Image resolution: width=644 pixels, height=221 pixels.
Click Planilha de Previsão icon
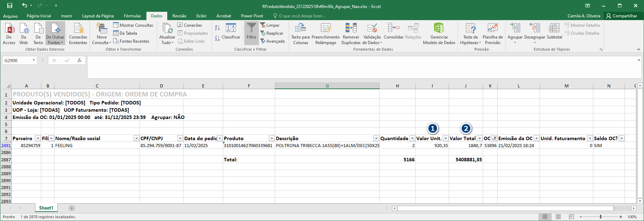point(492,28)
